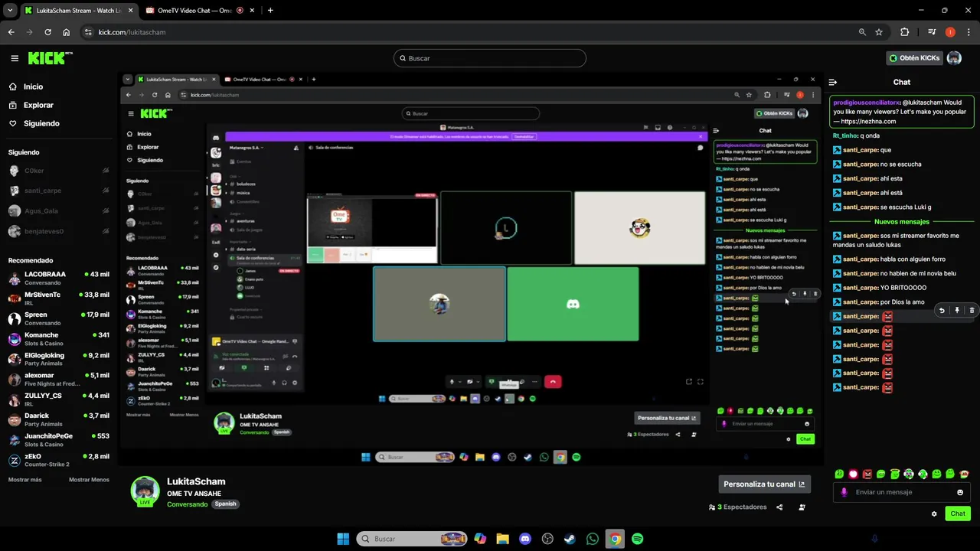Collapse the chat panel with arrow icon
The width and height of the screenshot is (980, 551).
tap(833, 82)
